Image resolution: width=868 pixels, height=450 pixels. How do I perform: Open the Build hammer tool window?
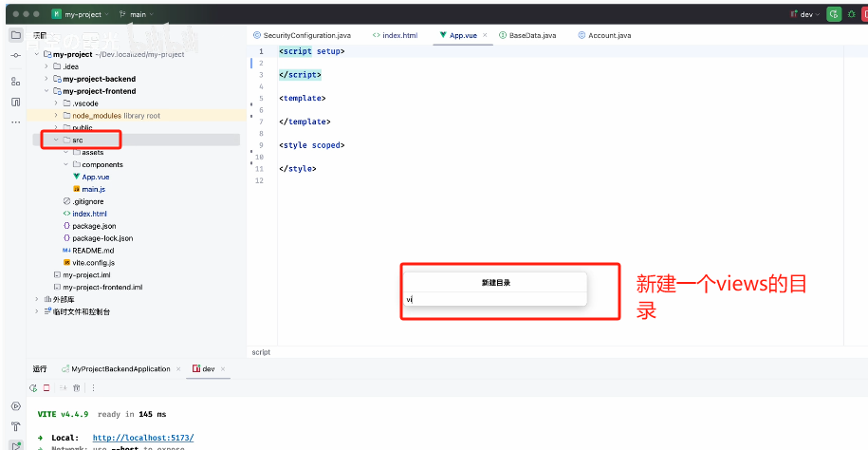coord(15,426)
